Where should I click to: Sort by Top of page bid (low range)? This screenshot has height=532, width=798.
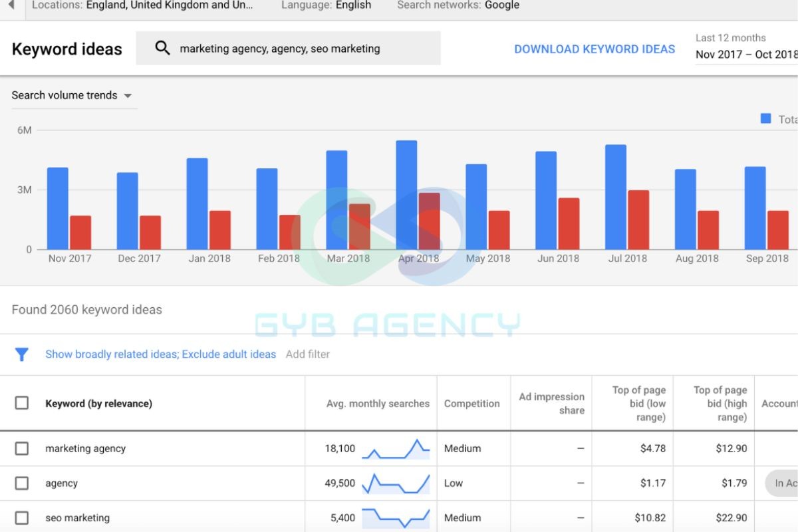click(638, 404)
